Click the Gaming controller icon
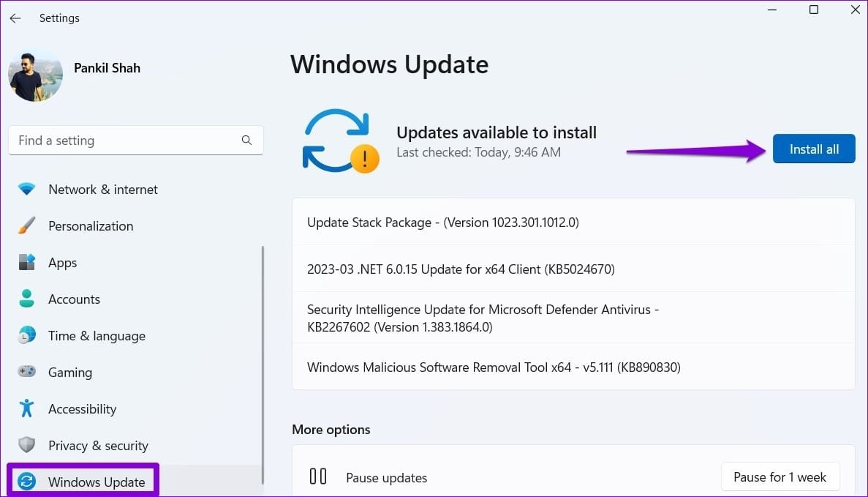Screen dimensions: 868x497 (26, 372)
